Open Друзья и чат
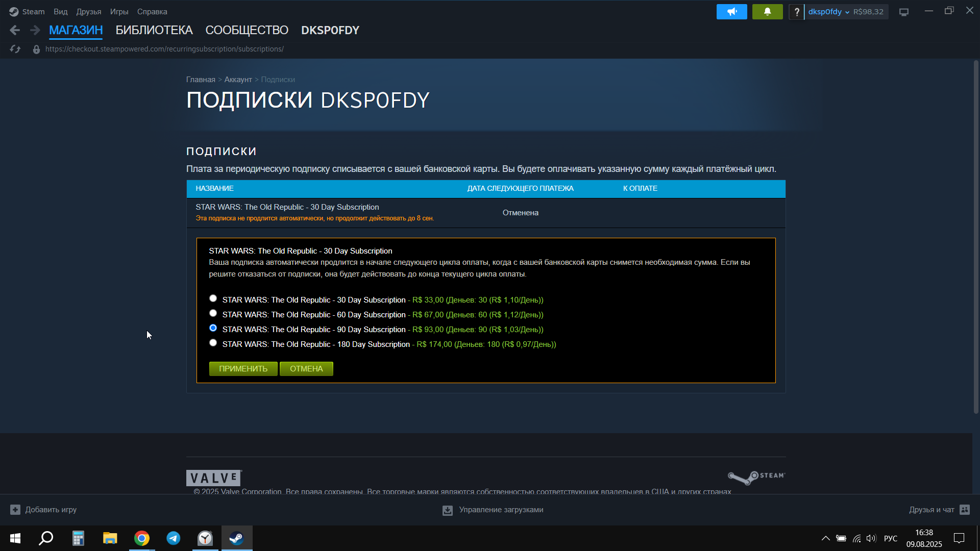 coord(932,510)
